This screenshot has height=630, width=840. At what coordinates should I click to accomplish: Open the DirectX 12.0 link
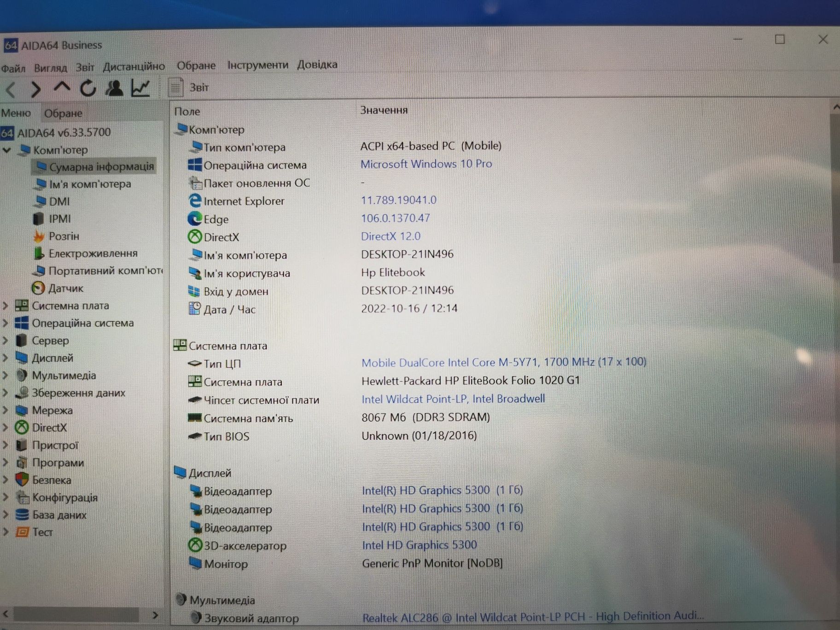tap(391, 236)
